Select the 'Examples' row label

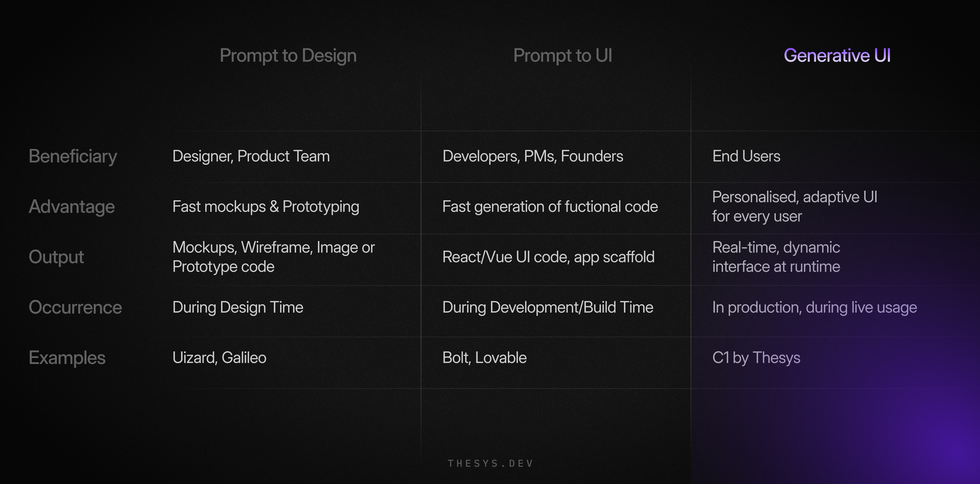pos(67,358)
